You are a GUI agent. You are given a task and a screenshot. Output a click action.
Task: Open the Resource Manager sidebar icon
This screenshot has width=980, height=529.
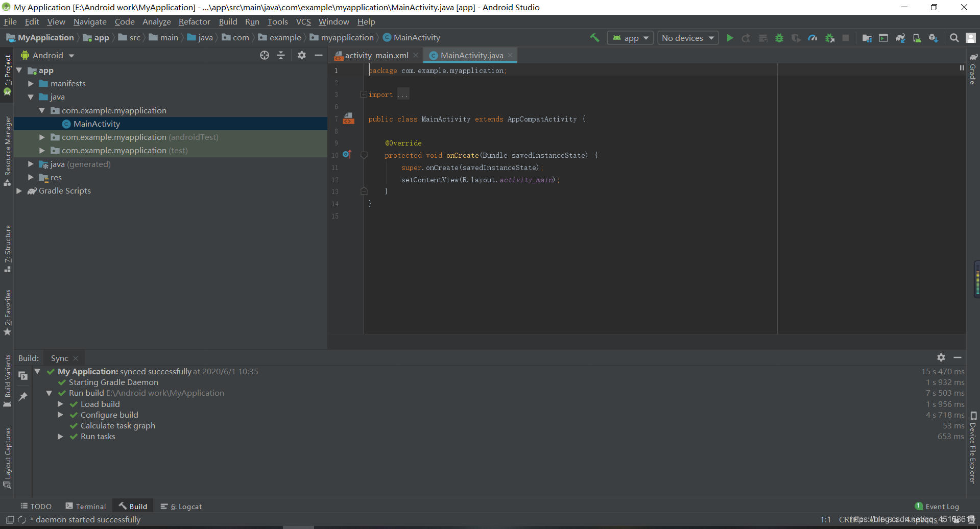coord(7,148)
